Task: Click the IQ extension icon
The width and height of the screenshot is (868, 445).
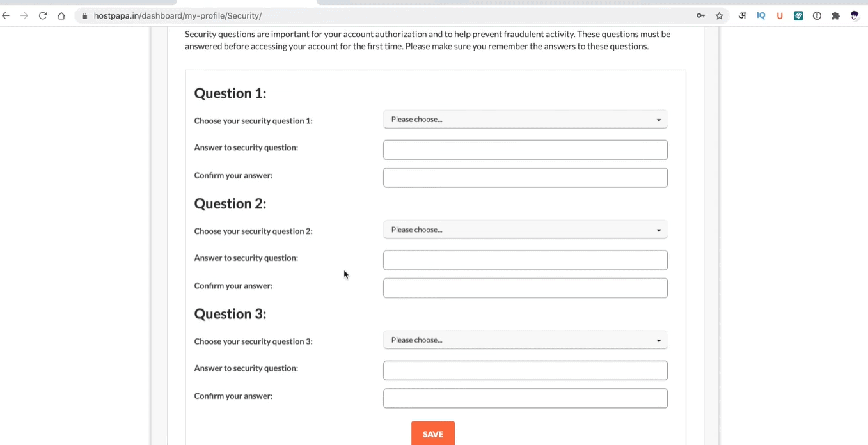Action: click(761, 16)
